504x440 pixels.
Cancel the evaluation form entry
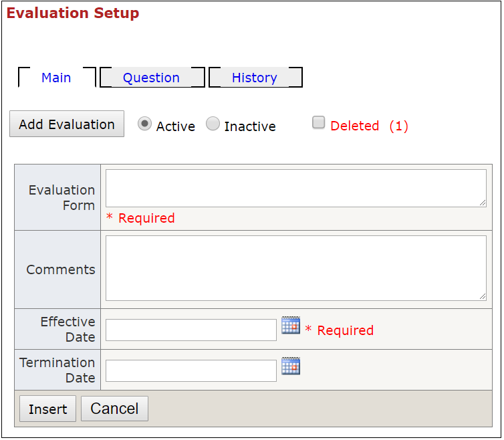114,409
